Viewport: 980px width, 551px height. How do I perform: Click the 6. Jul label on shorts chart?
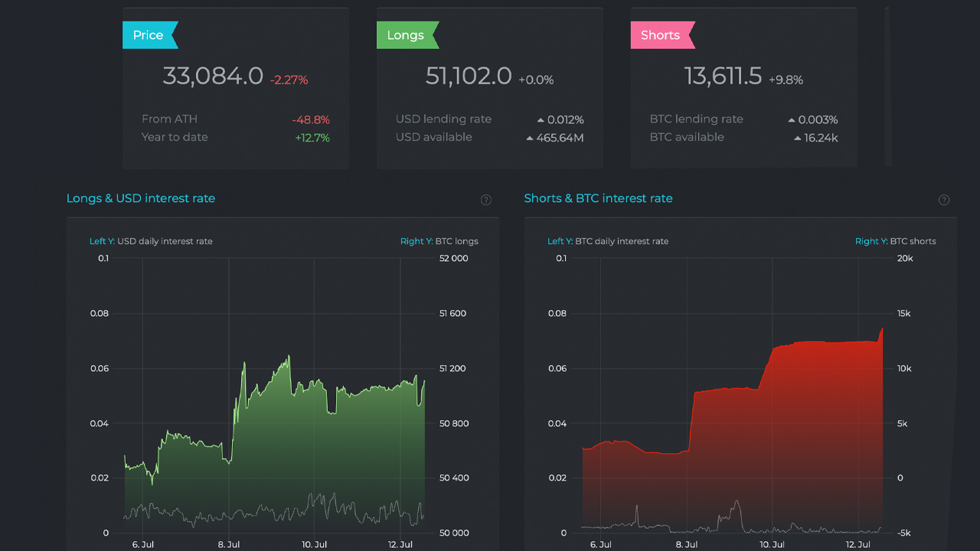coord(601,545)
